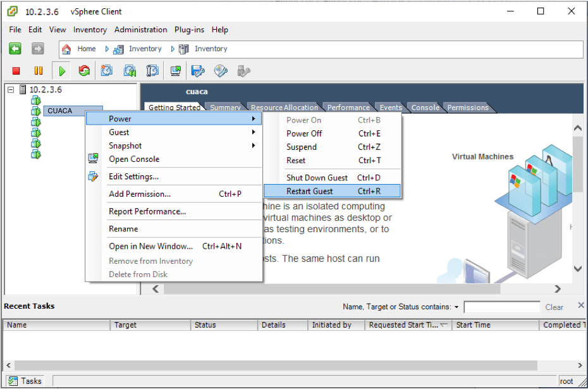Switch to the Console tab
Viewport: 588px width, 389px height.
tap(426, 108)
